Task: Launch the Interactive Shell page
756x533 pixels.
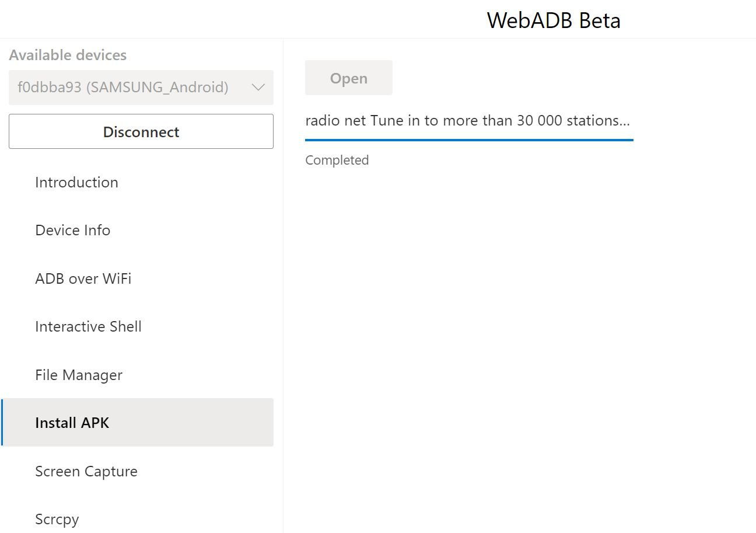Action: point(88,326)
